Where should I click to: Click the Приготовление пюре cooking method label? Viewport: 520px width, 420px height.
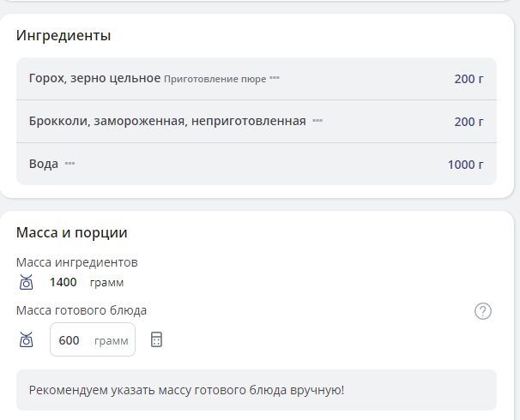[215, 79]
